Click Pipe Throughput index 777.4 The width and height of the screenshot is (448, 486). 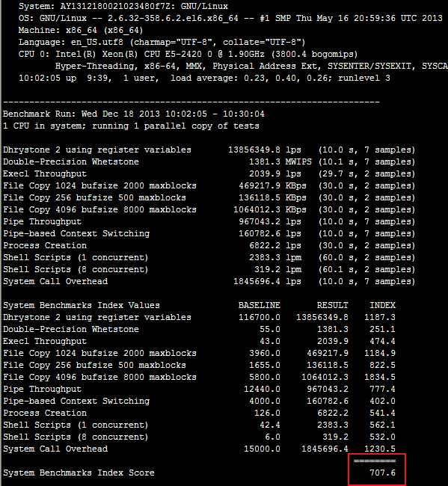(383, 389)
